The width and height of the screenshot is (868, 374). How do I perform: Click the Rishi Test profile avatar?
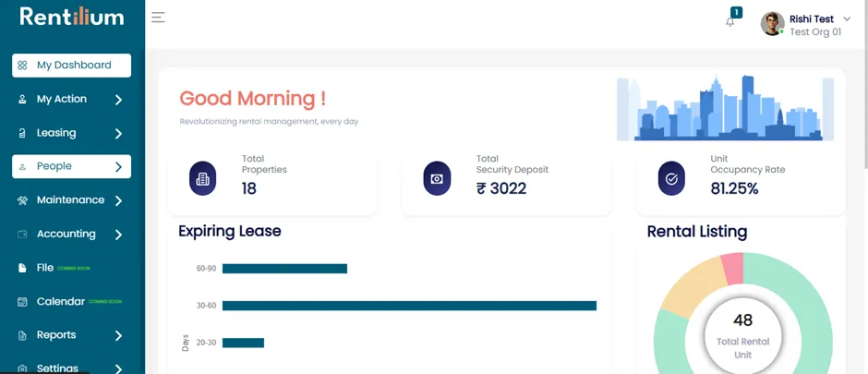coord(772,24)
